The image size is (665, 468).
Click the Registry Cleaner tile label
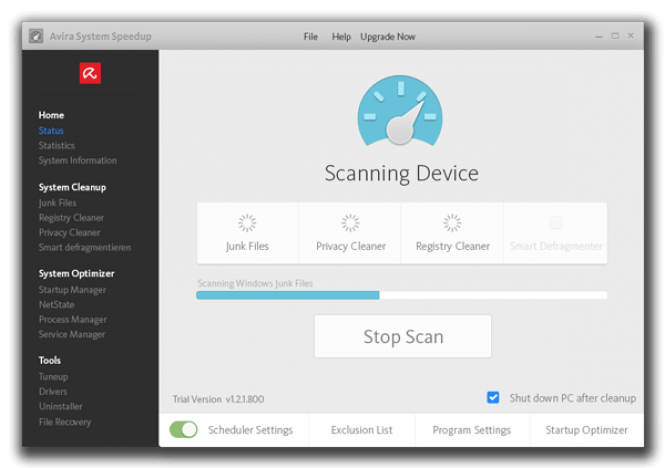point(453,246)
